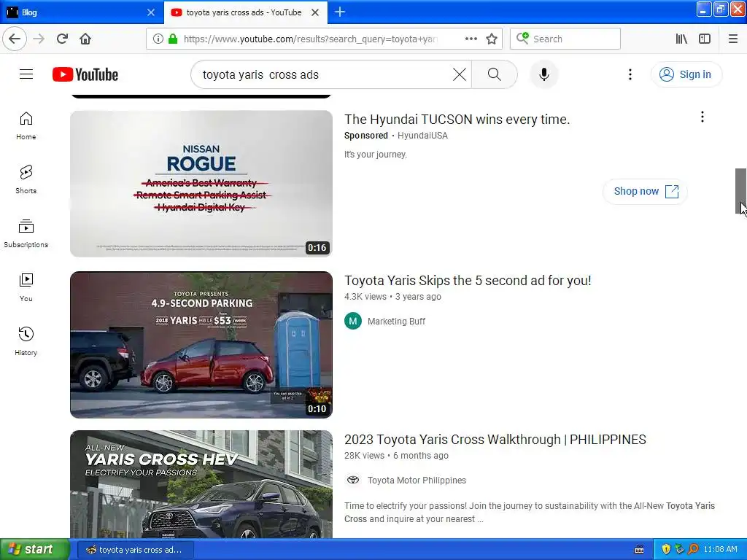The image size is (747, 560).
Task: Show site information icon in address bar
Action: pos(158,39)
